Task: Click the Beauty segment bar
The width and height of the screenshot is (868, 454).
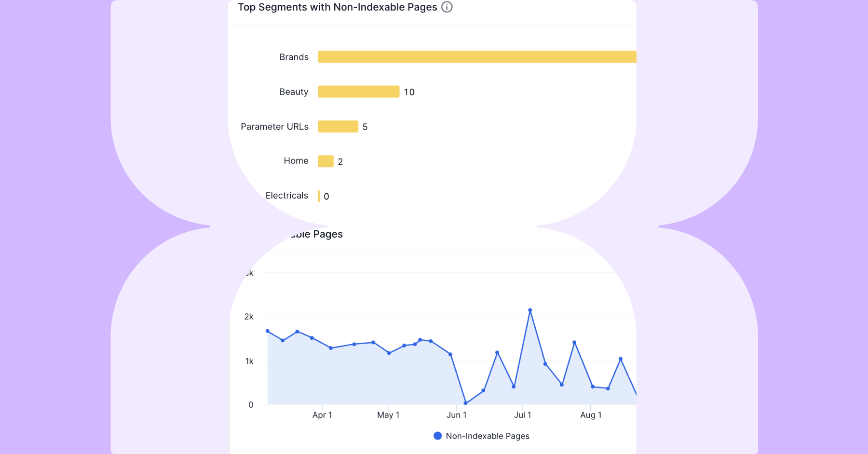Action: click(358, 92)
